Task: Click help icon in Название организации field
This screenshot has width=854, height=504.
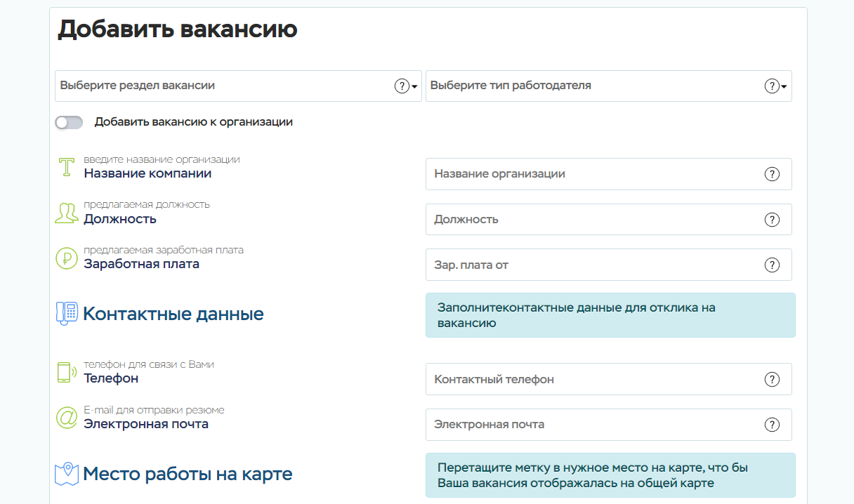Action: (x=772, y=174)
